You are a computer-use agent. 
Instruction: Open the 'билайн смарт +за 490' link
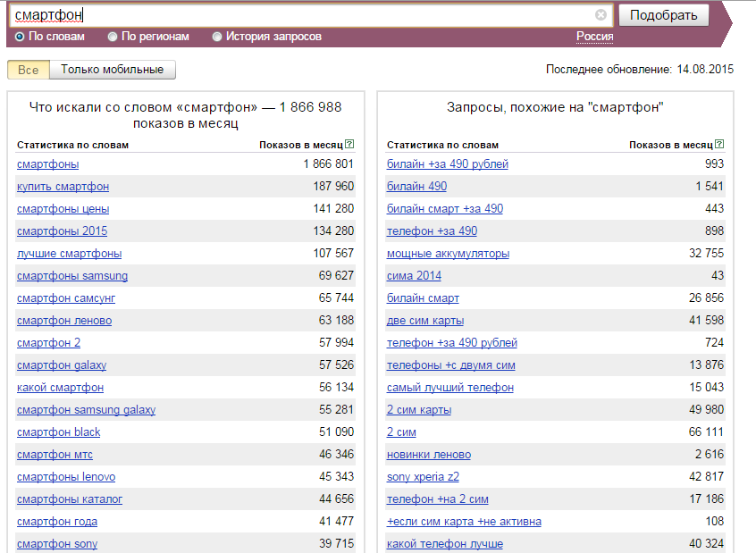pyautogui.click(x=444, y=209)
